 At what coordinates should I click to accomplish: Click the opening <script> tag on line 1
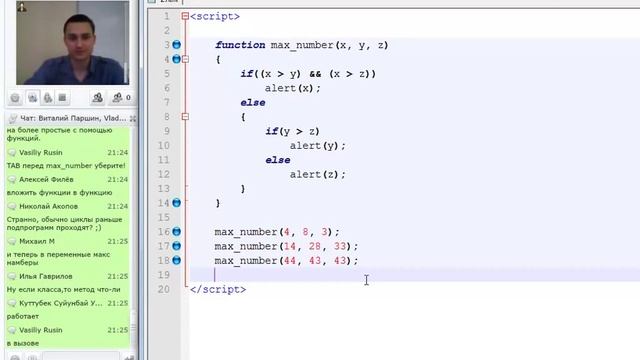click(215, 16)
